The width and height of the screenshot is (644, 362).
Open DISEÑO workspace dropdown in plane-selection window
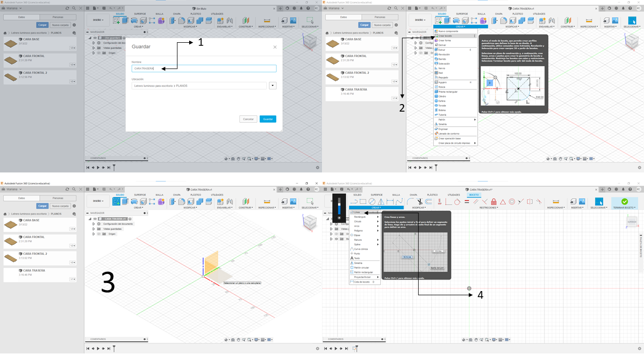click(97, 201)
